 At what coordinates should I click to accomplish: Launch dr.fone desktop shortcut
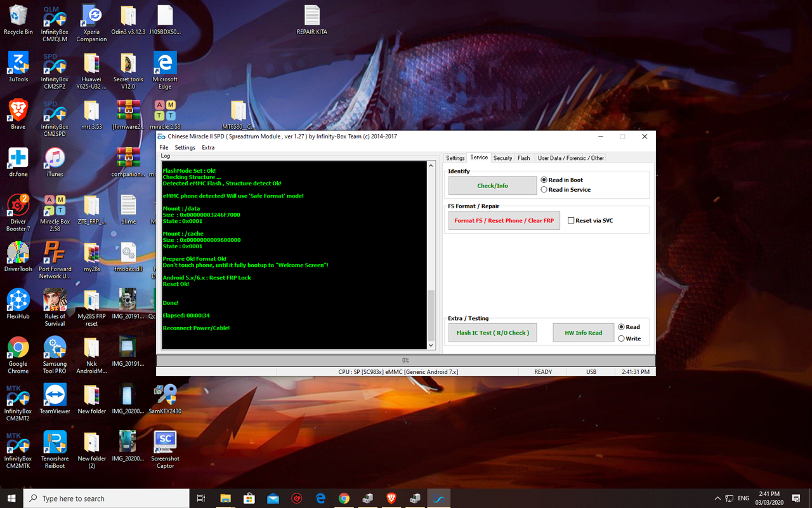click(18, 161)
